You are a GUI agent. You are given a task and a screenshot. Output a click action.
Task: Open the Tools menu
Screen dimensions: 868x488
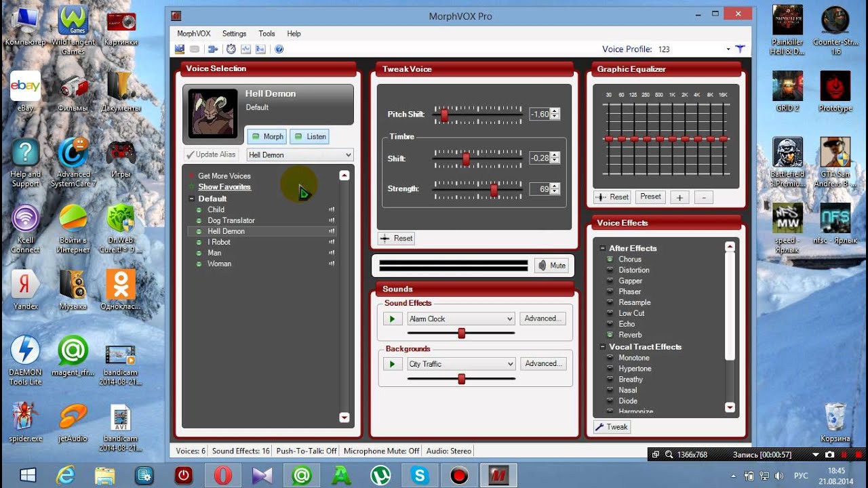pyautogui.click(x=267, y=33)
